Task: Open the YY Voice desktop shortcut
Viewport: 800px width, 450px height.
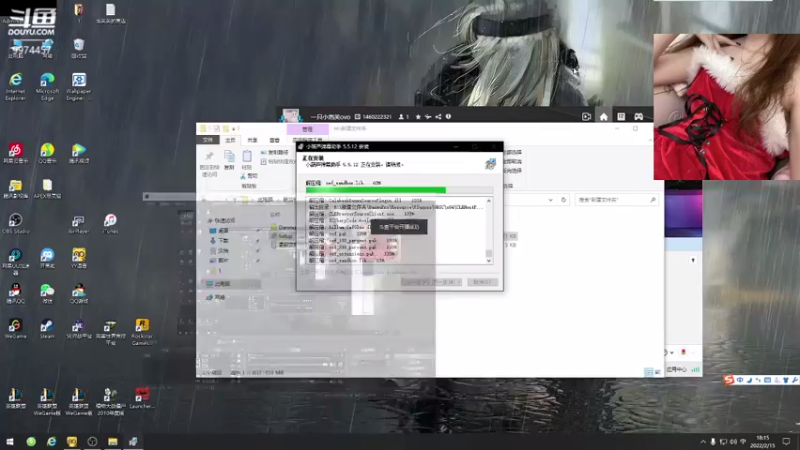Action: click(79, 258)
